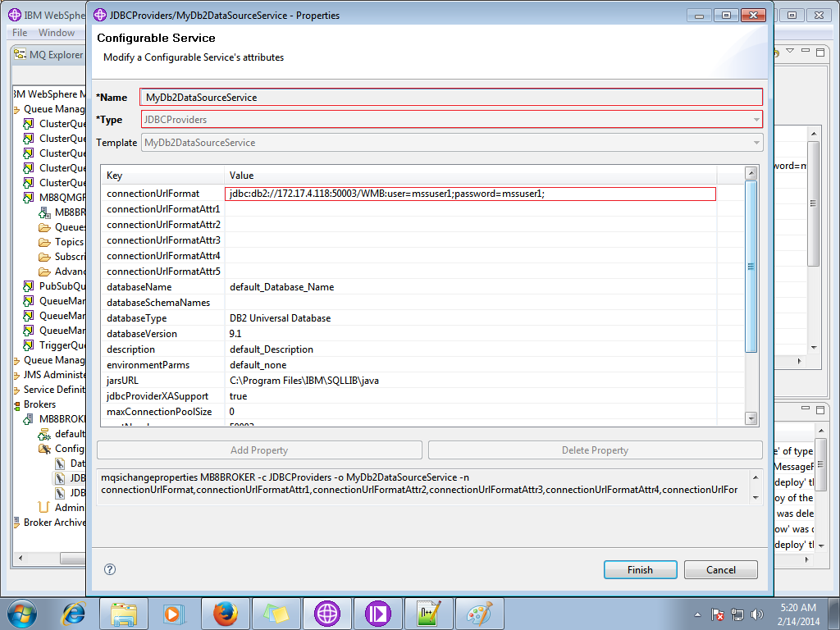The image size is (840, 630).
Task: Select the databaseSchemaNames key row
Action: 158,302
